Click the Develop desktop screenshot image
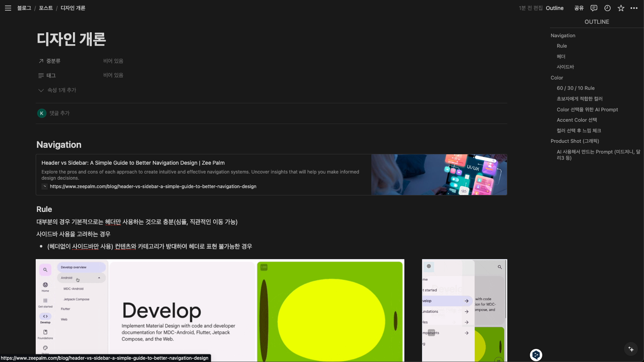The height and width of the screenshot is (362, 644). coord(220,310)
